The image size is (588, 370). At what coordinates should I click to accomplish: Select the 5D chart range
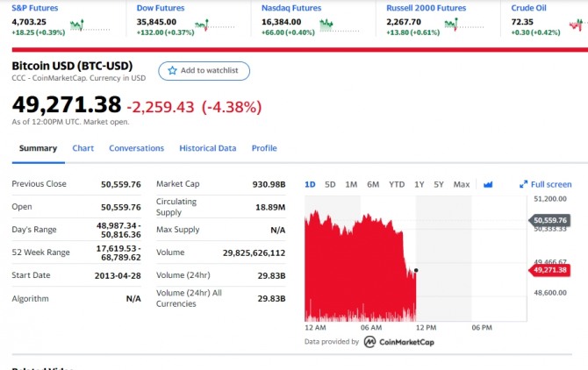330,184
